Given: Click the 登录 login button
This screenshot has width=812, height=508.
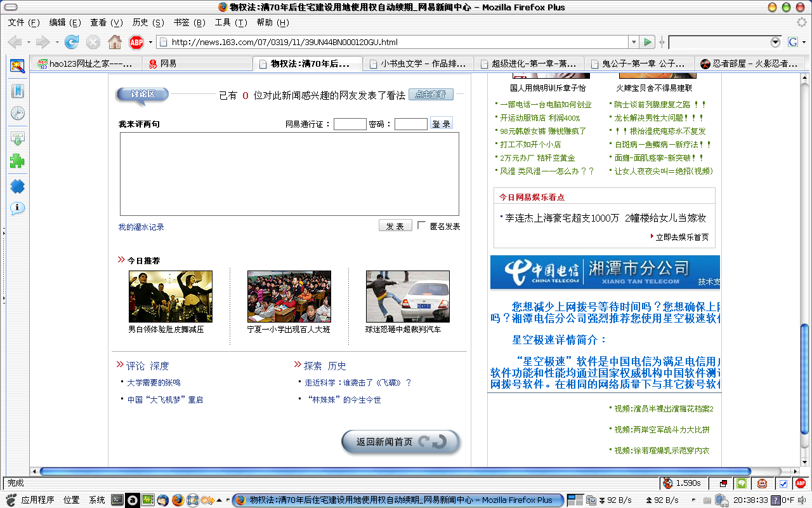Looking at the screenshot, I should (442, 124).
